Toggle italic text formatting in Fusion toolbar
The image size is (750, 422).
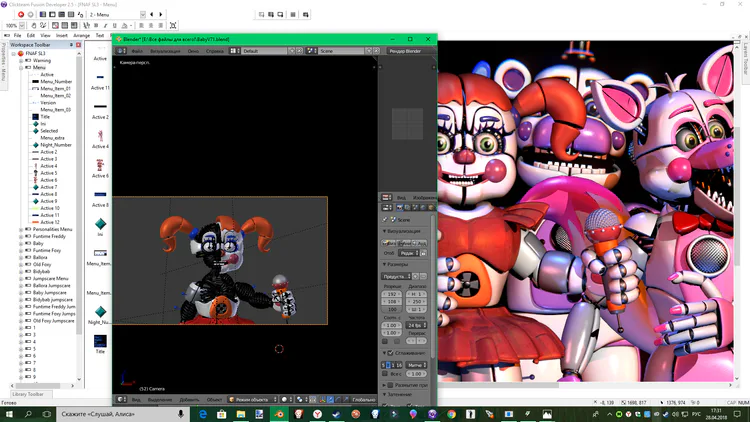(105, 25)
